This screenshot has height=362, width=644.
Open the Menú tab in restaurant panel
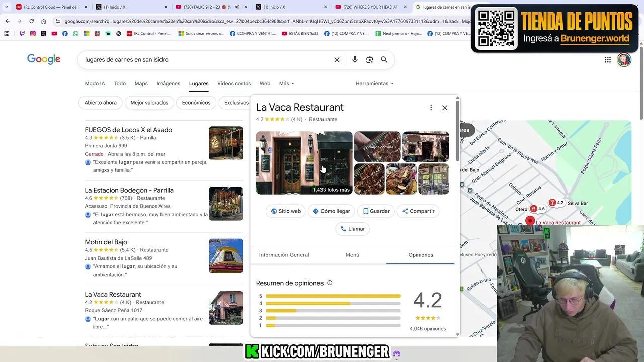point(352,255)
